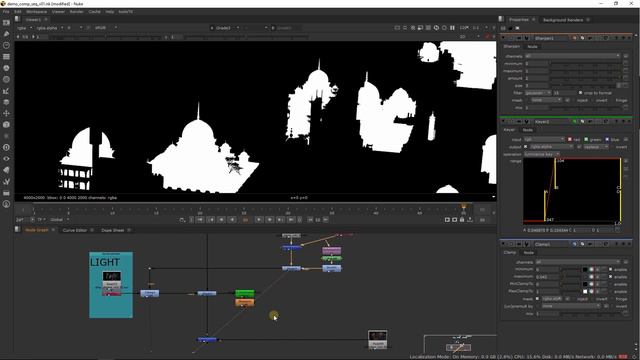
Task: Toggle Clamp1 maximum enable checkbox
Action: [x=611, y=277]
